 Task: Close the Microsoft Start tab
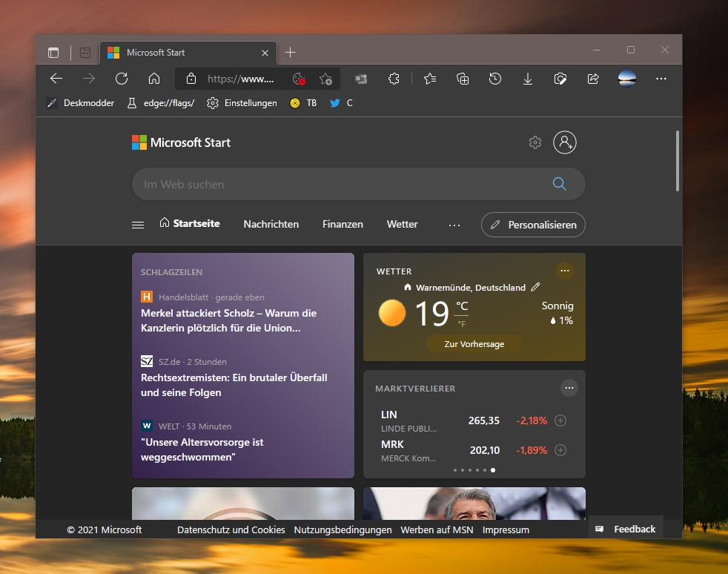265,53
